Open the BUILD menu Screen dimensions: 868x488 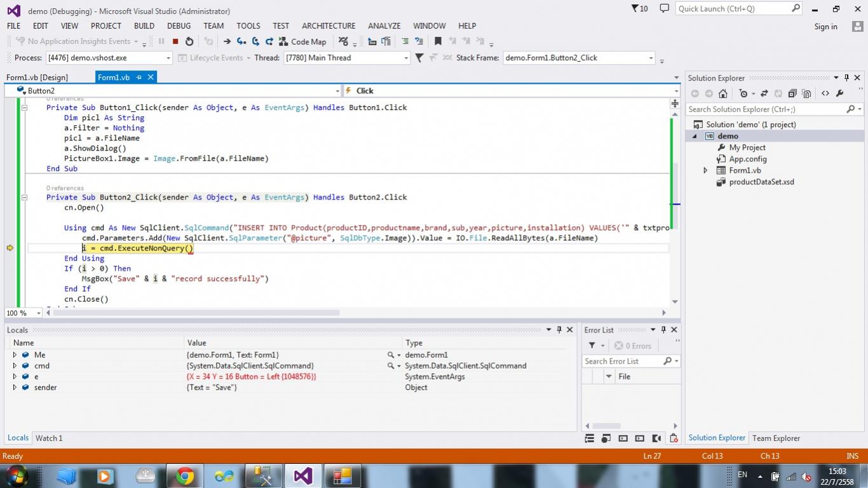[144, 26]
